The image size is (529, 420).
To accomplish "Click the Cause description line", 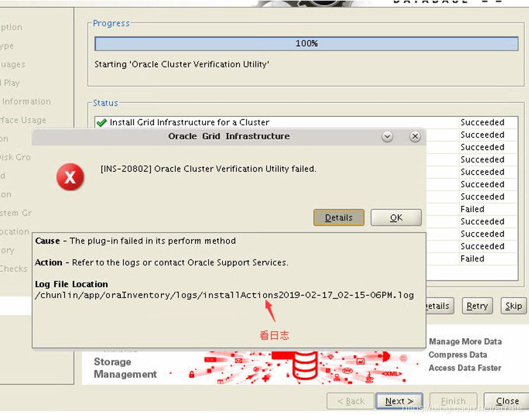I will [135, 241].
